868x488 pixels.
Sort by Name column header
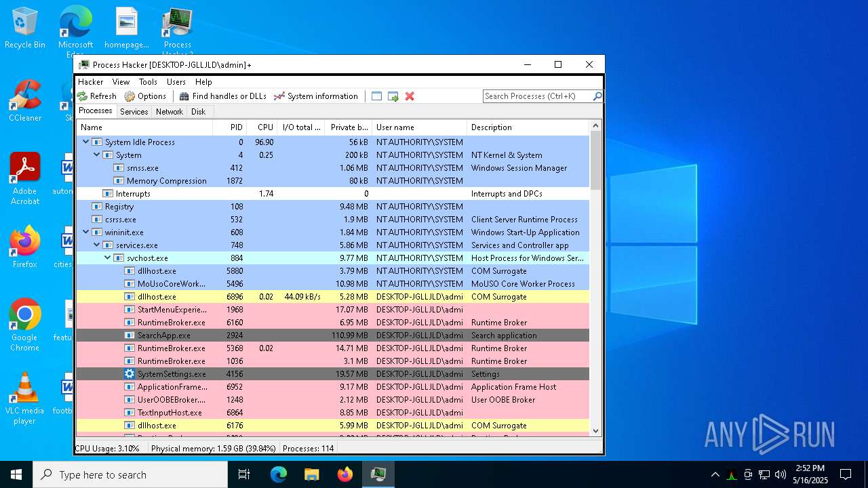(x=144, y=127)
